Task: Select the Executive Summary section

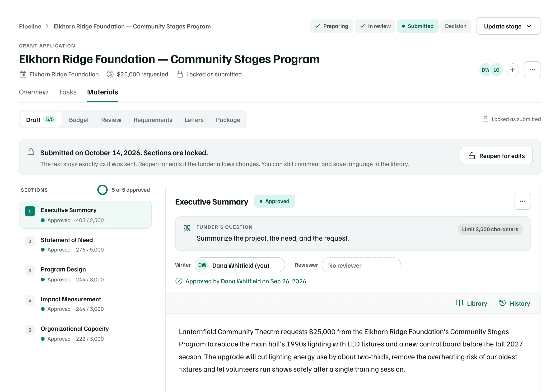Action: tap(85, 215)
